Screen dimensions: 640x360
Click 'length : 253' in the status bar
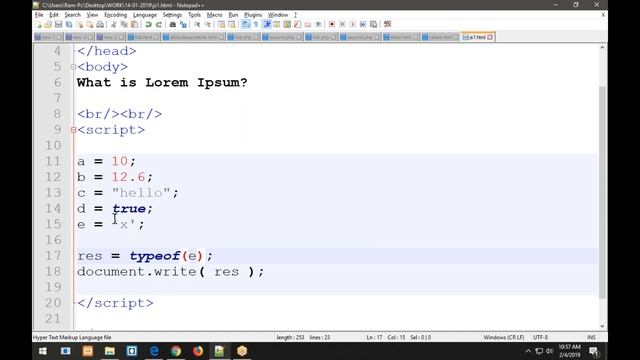click(x=290, y=338)
